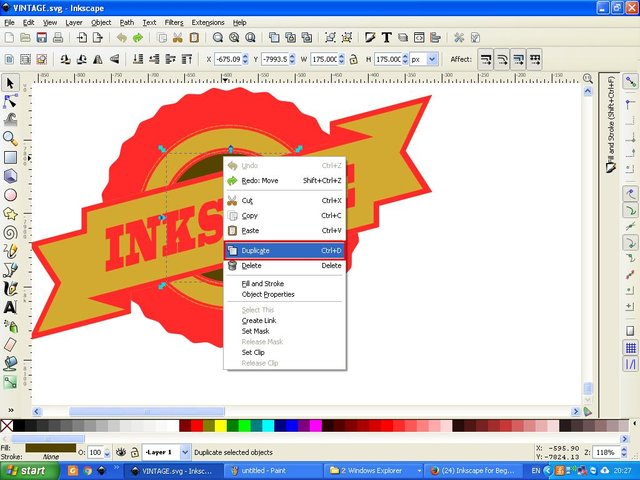Click the Undo arrow in toolbar

pyautogui.click(x=122, y=38)
